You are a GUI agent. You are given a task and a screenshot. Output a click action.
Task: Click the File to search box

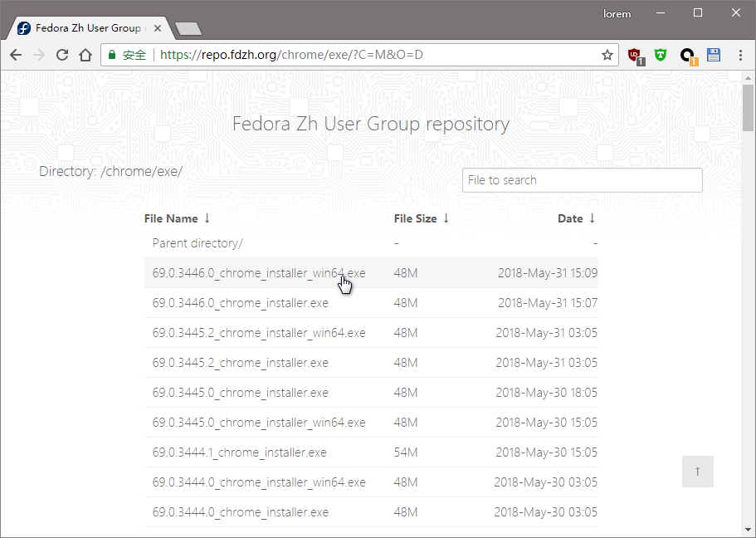coord(582,180)
